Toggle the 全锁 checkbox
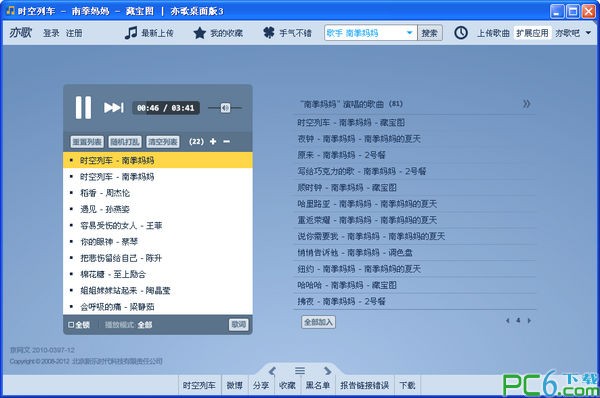Viewport: 600px width, 398px height. (x=71, y=325)
